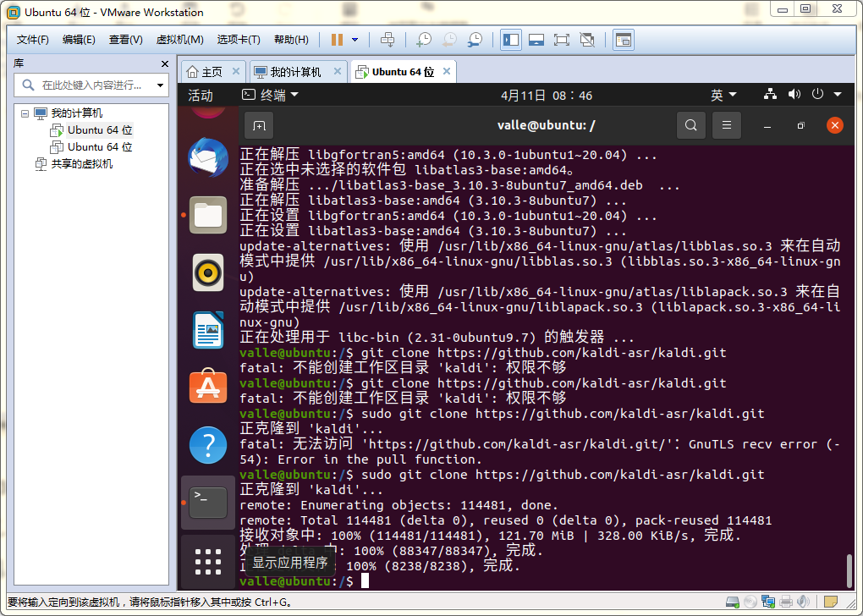The image size is (863, 616).
Task: Close the 主页 tab
Action: [x=235, y=72]
